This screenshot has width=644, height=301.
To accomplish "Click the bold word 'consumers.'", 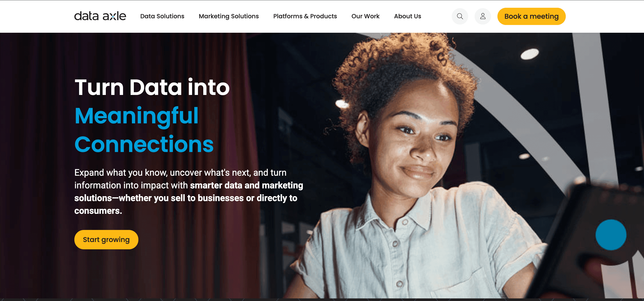I will 98,211.
